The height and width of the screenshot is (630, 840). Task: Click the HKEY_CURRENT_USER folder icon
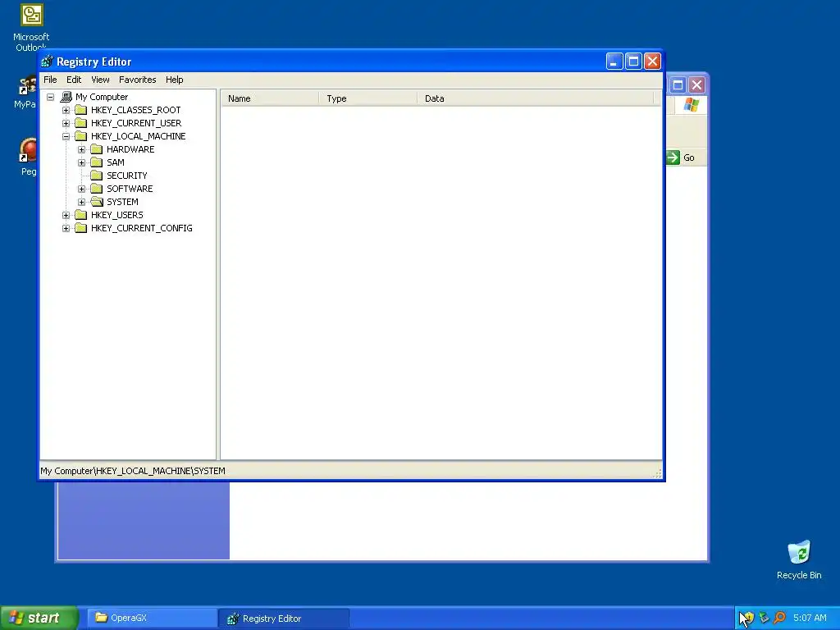(81, 123)
